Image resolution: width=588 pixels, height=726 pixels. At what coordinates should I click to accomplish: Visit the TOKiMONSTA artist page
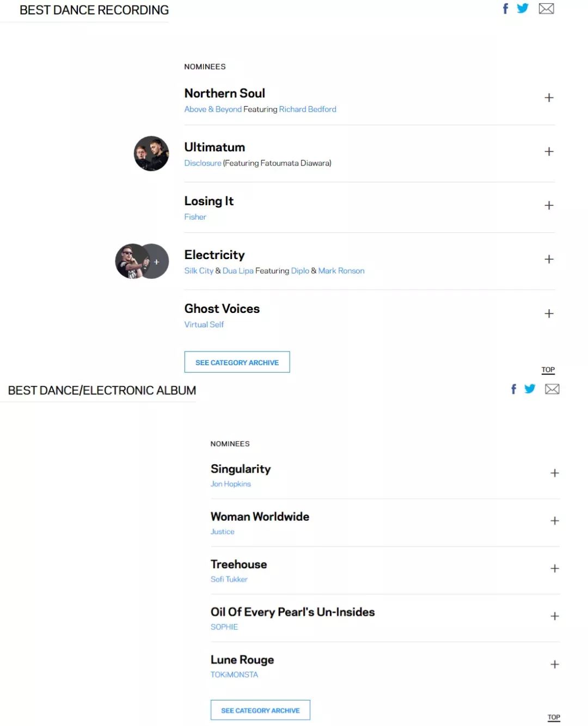[234, 674]
